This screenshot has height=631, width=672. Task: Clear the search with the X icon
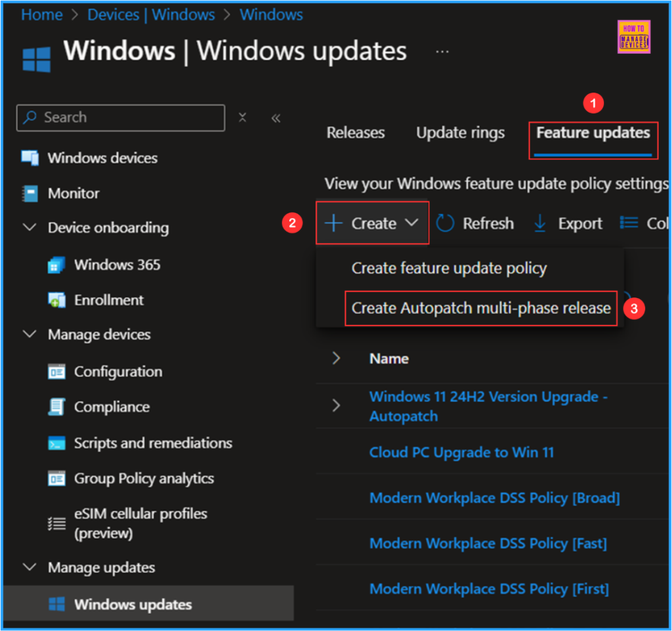[243, 118]
